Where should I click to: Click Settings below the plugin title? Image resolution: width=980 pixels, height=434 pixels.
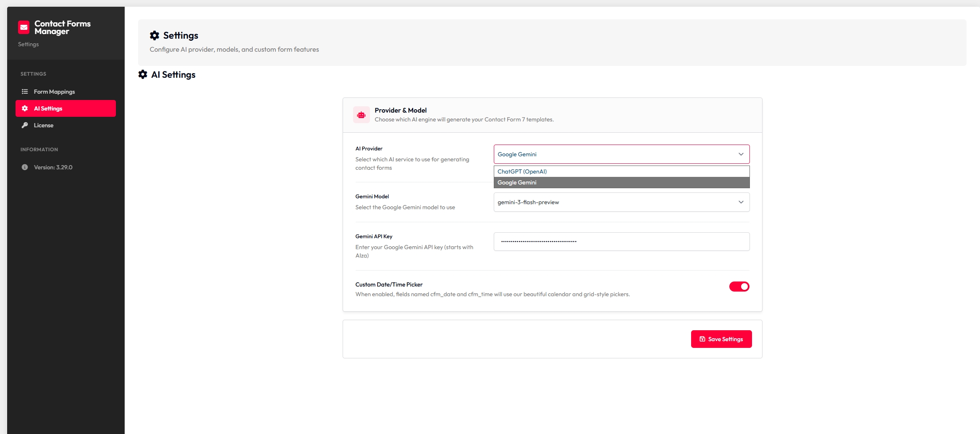[x=28, y=44]
